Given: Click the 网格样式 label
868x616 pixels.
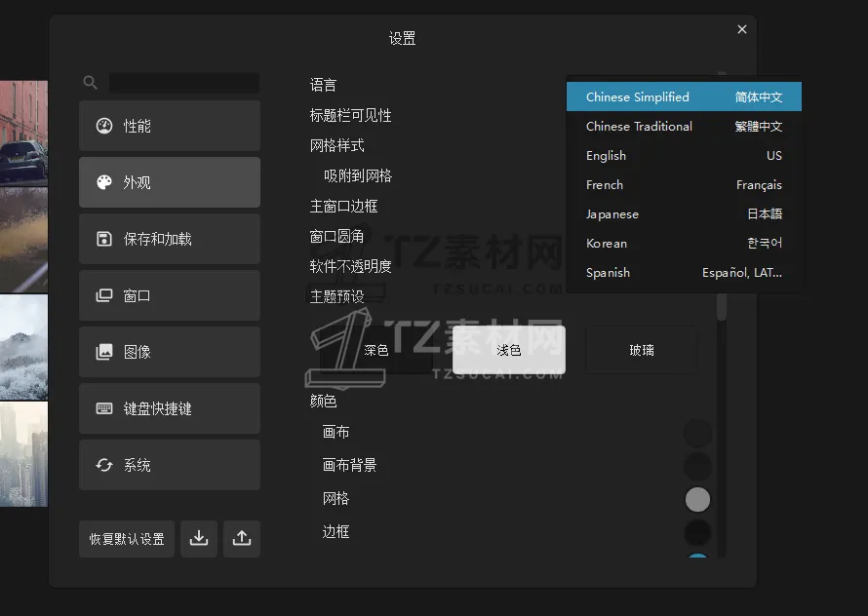Looking at the screenshot, I should 337,145.
